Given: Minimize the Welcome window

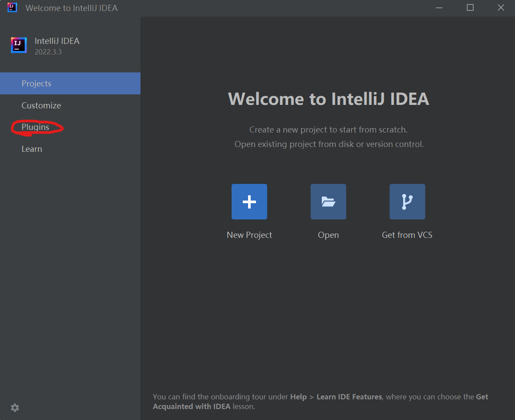Looking at the screenshot, I should coord(439,7).
